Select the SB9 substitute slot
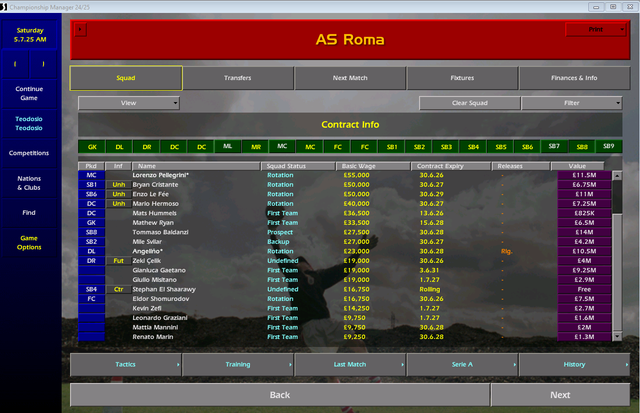 [609, 146]
